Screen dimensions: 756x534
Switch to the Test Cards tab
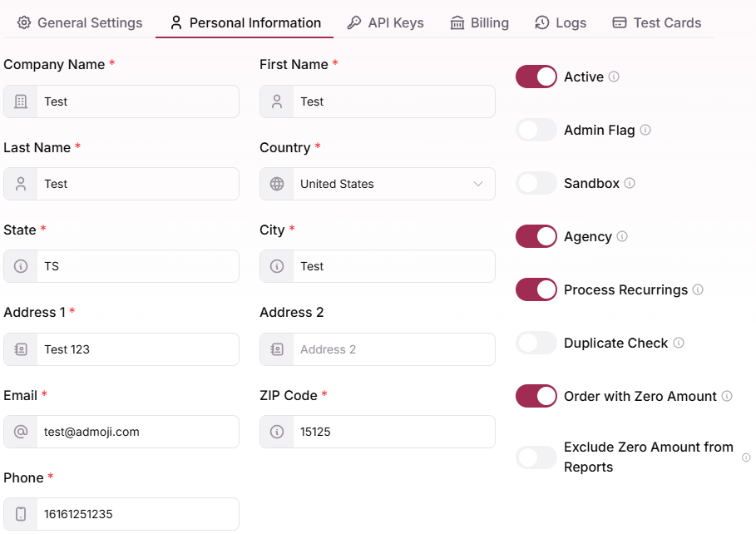pos(657,22)
